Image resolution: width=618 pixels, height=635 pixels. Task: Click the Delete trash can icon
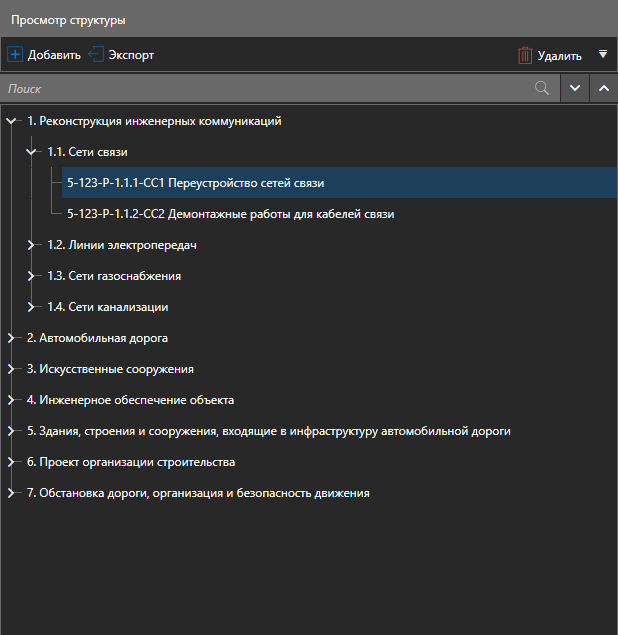(x=525, y=56)
